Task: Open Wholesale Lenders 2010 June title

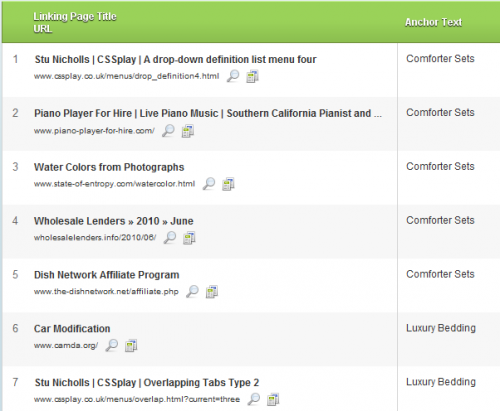Action: [x=114, y=221]
